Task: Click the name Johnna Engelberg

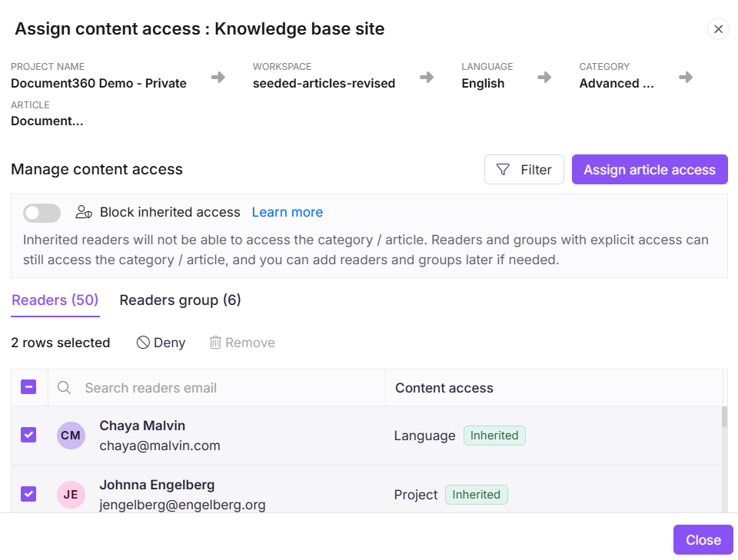Action: (x=157, y=485)
